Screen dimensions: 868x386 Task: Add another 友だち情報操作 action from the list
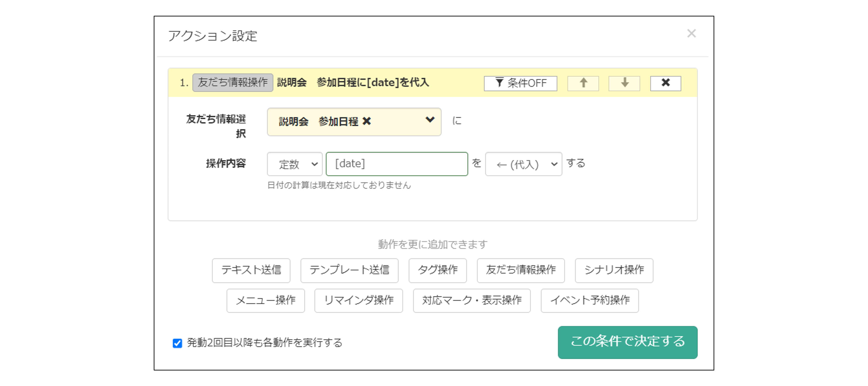click(521, 270)
